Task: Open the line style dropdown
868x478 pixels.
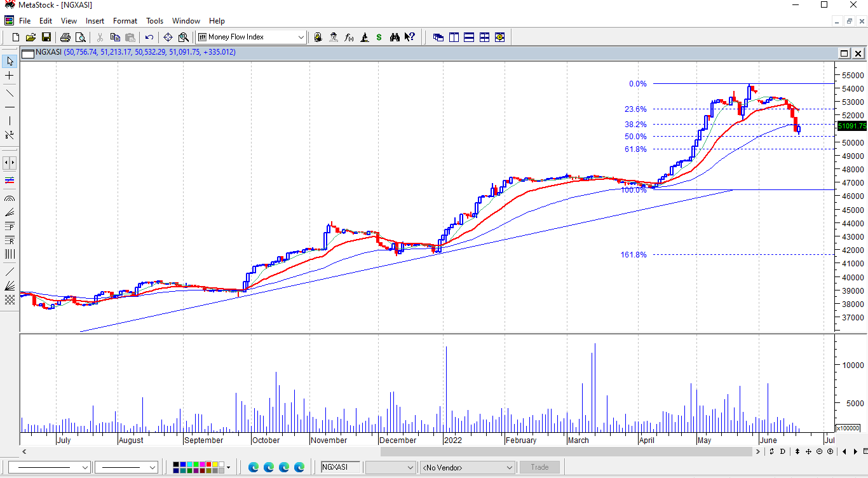Action: [x=85, y=467]
